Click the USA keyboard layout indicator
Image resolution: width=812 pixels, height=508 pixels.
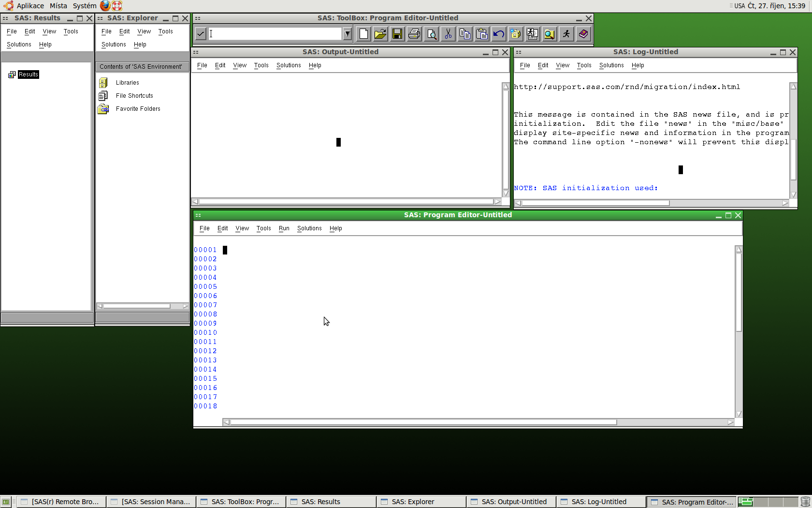[x=739, y=6]
